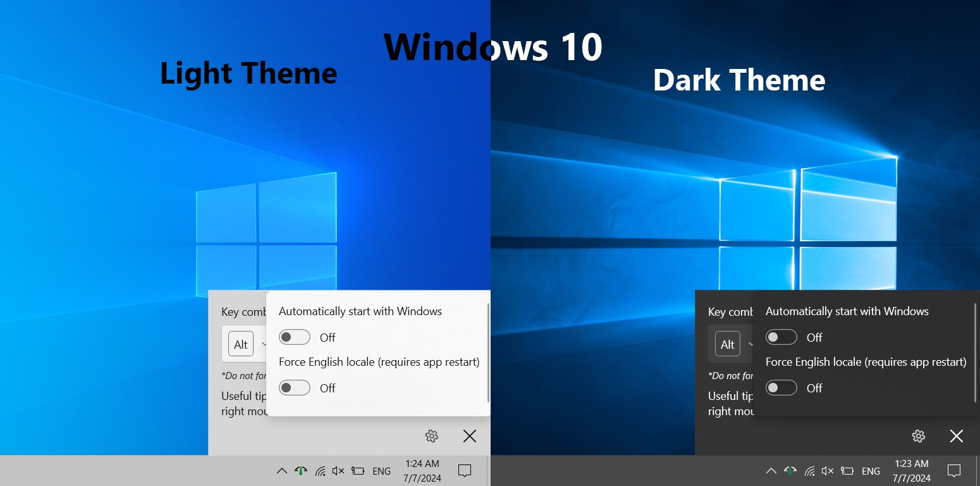
Task: Toggle Automatically start with Windows in light theme
Action: pyautogui.click(x=295, y=337)
